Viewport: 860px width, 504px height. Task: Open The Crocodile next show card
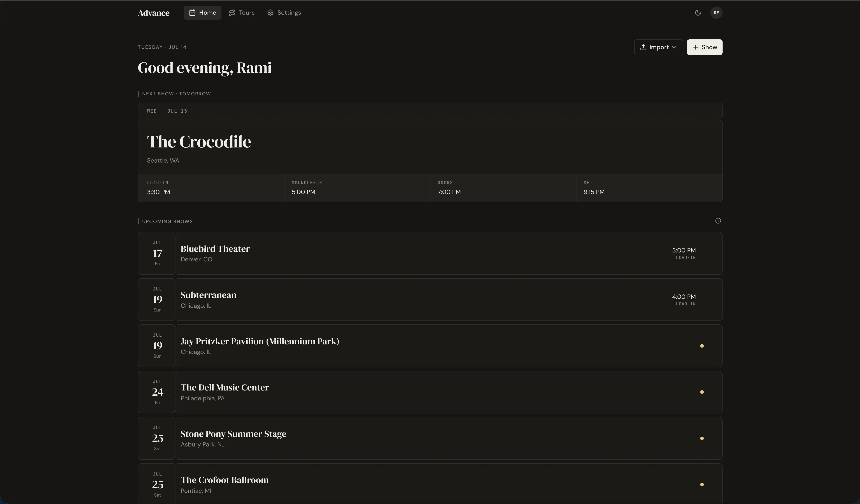[x=430, y=152]
